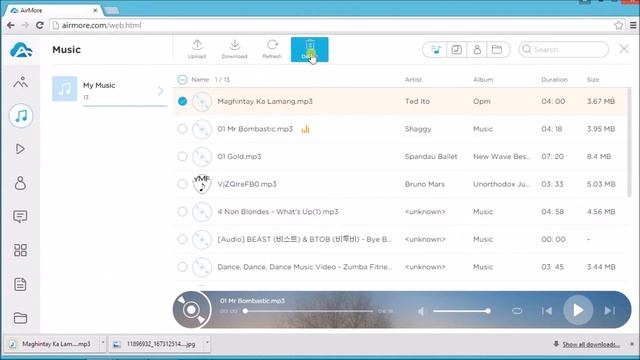Skip to the previous track
The image size is (640, 360).
pos(547,311)
